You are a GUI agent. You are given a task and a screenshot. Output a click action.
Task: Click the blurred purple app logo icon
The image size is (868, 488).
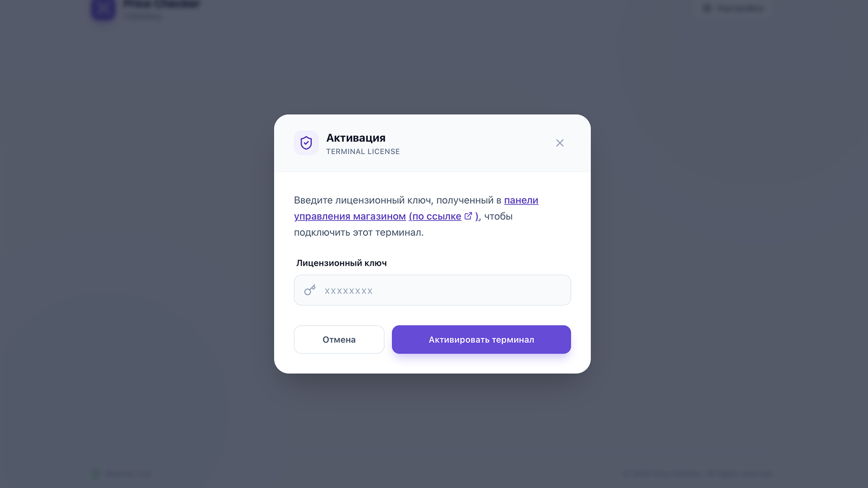pos(103,9)
